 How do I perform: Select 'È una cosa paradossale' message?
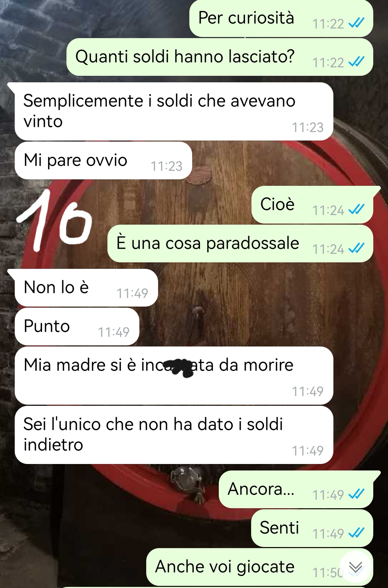coord(240,243)
